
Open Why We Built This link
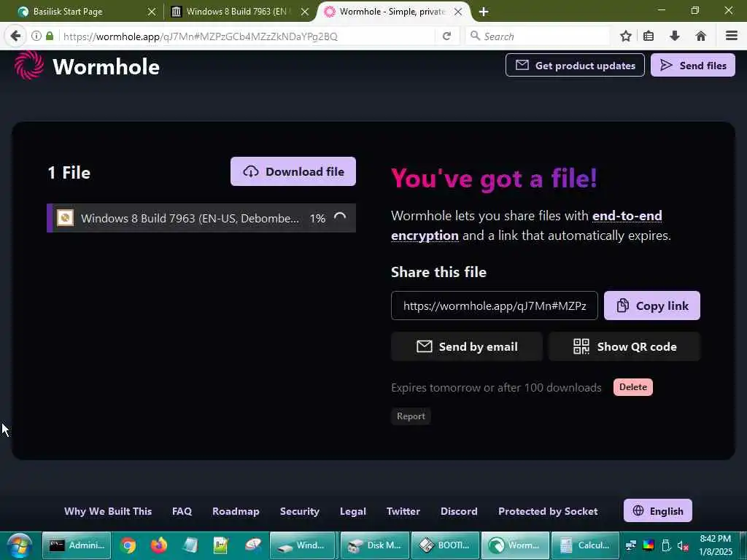click(108, 511)
